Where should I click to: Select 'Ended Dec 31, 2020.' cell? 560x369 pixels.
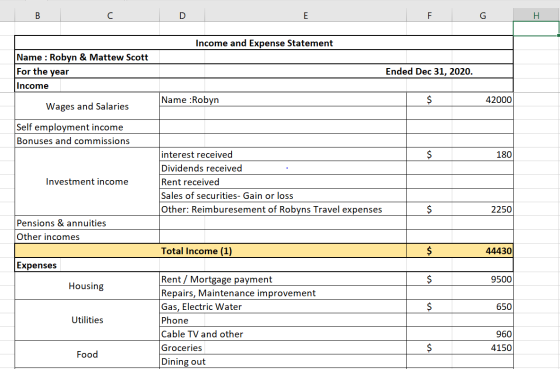click(429, 71)
